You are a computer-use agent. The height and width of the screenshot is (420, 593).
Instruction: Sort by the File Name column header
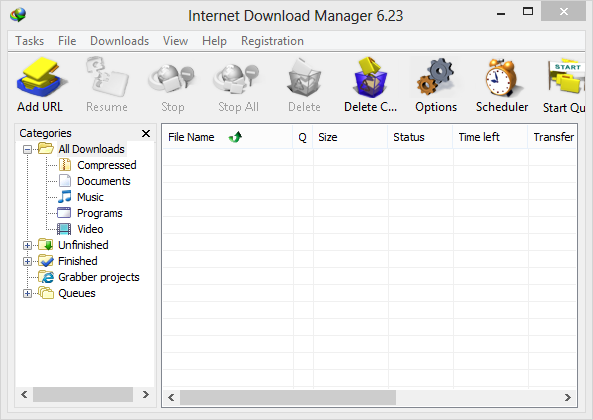click(228, 137)
